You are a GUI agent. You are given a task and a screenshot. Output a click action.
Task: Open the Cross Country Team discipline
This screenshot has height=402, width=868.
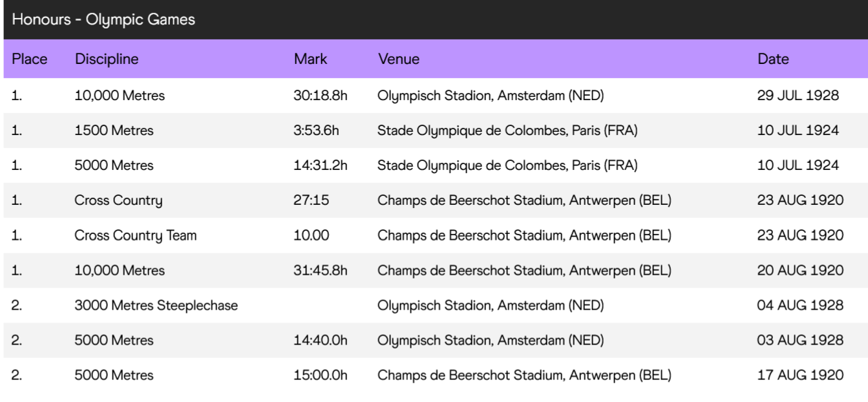[135, 235]
